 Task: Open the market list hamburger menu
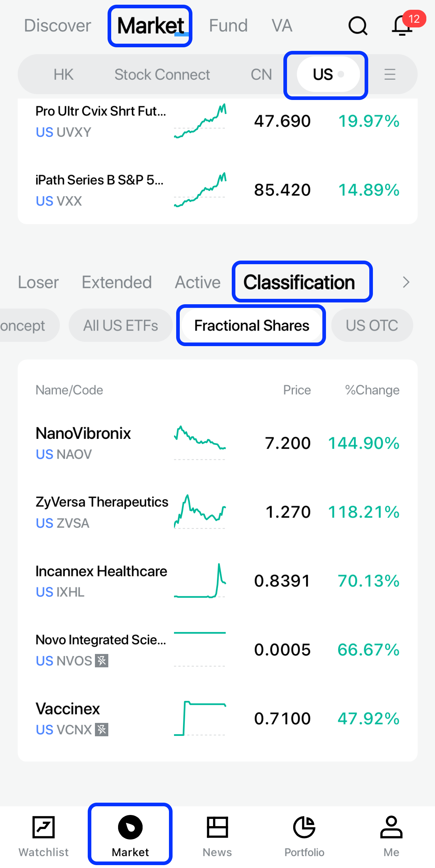click(x=390, y=75)
